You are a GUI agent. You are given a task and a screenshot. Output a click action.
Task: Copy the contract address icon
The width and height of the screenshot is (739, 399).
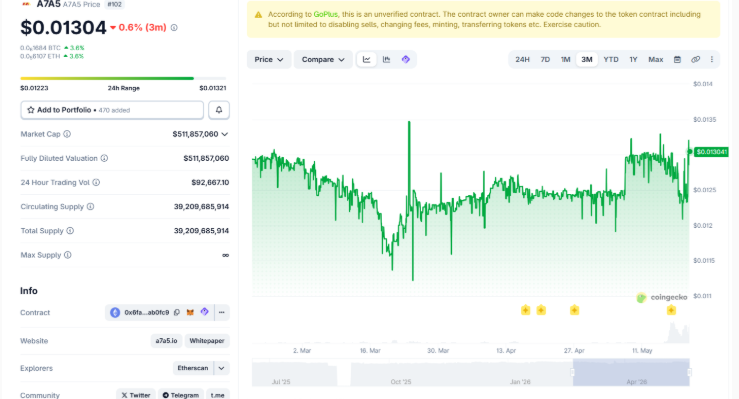pos(177,312)
